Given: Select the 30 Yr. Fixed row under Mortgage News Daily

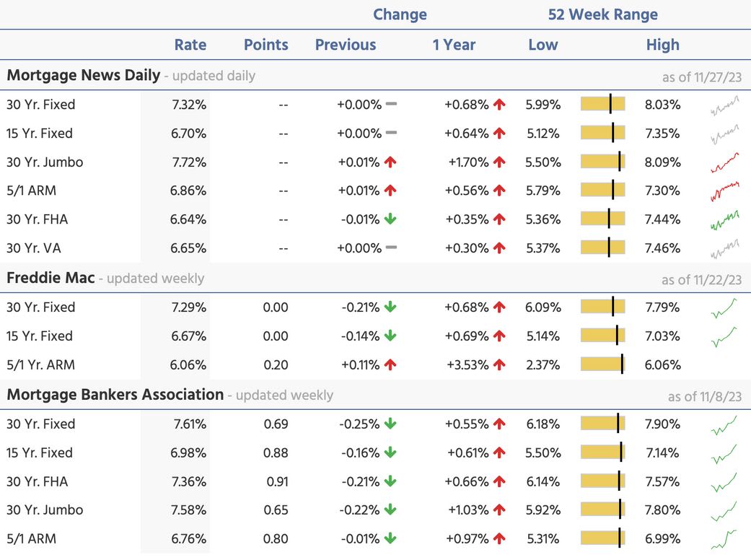Looking at the screenshot, I should tap(41, 105).
